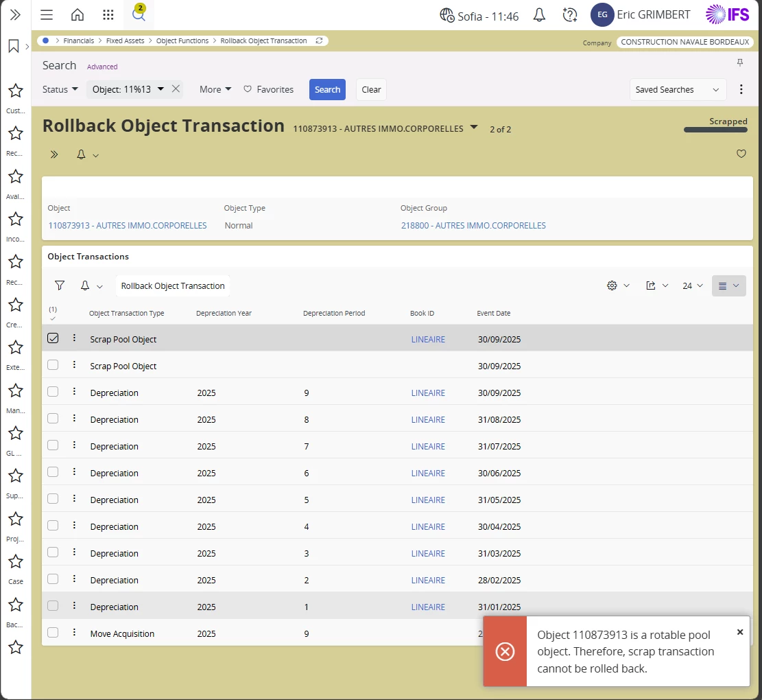
Task: Open the More filters dropdown
Action: coord(215,89)
